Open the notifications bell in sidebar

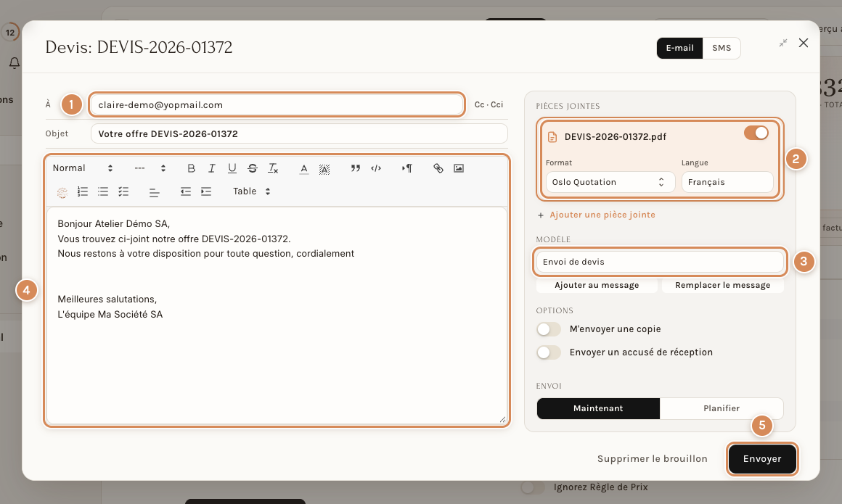[x=15, y=63]
